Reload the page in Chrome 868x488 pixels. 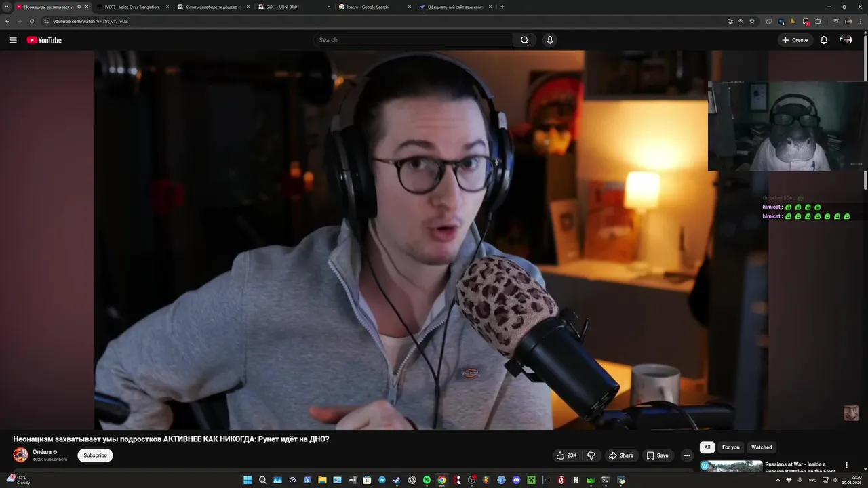point(31,21)
